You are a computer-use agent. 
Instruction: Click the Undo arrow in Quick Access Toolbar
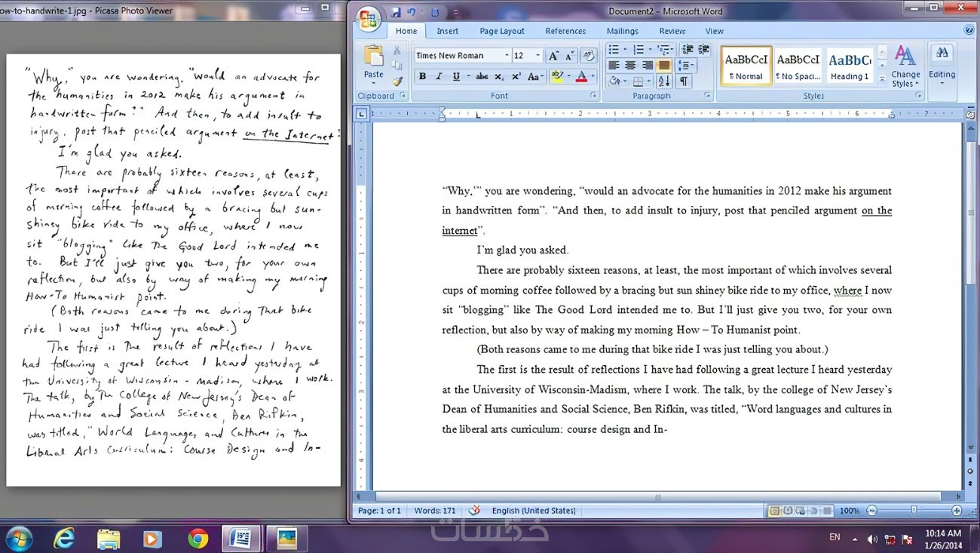(x=412, y=12)
